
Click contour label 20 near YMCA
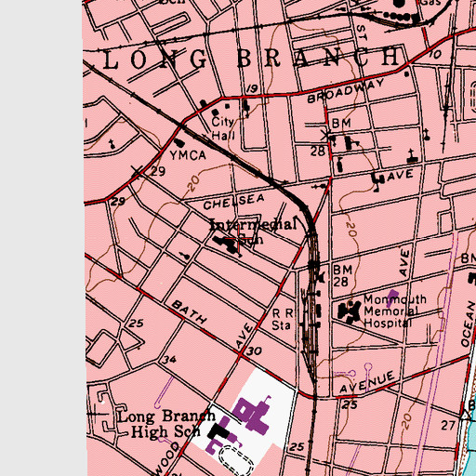(x=193, y=182)
